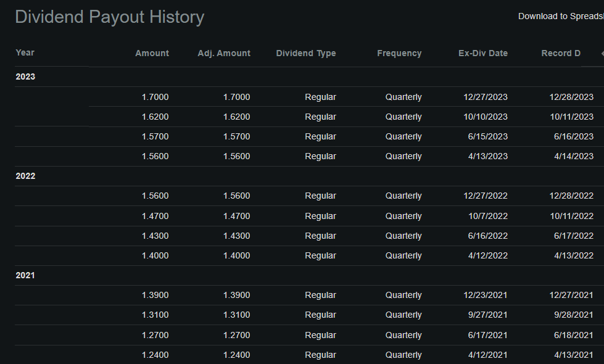Select the 2023 year group row
The height and width of the screenshot is (364, 604).
click(26, 77)
